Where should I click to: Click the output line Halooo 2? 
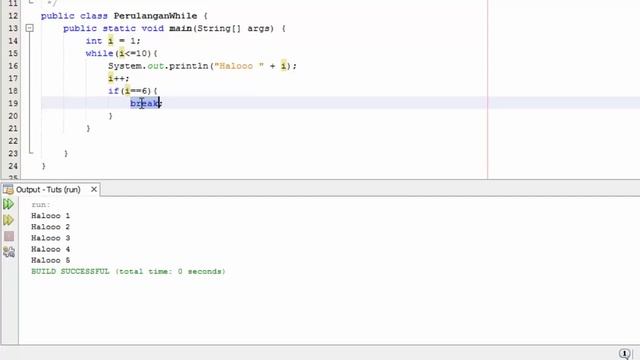tap(50, 227)
